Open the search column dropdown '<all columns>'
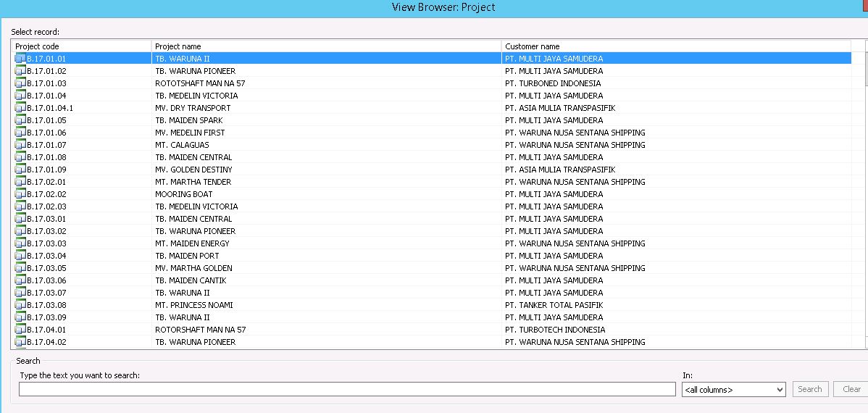Screen dimensions: 868x413 (x=733, y=390)
